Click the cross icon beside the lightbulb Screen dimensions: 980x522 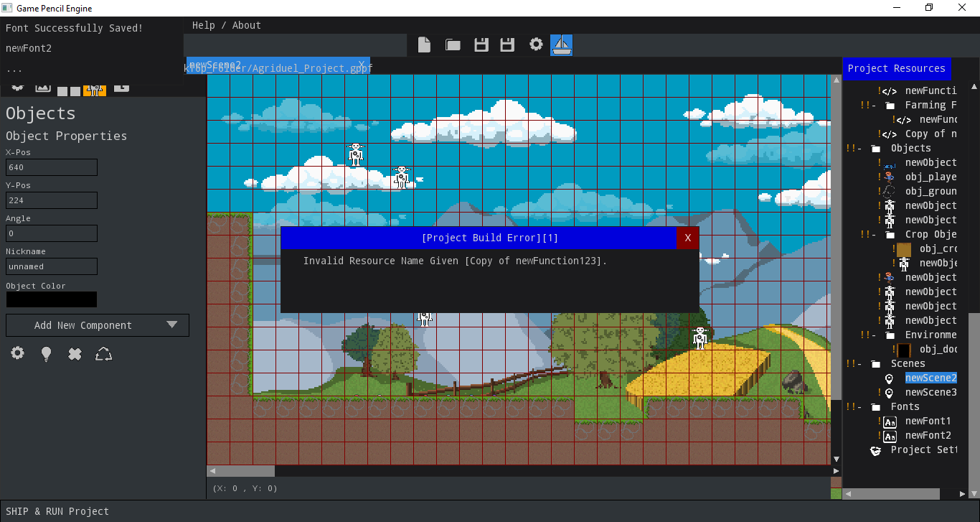tap(75, 353)
